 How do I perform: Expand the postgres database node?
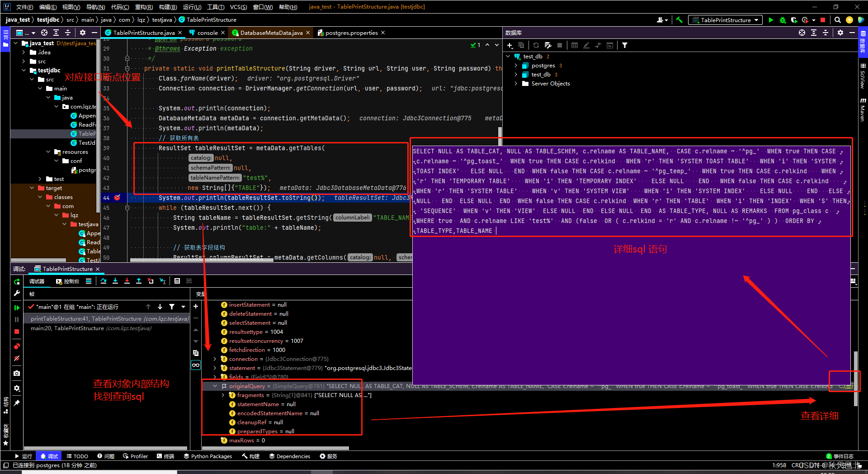point(516,66)
